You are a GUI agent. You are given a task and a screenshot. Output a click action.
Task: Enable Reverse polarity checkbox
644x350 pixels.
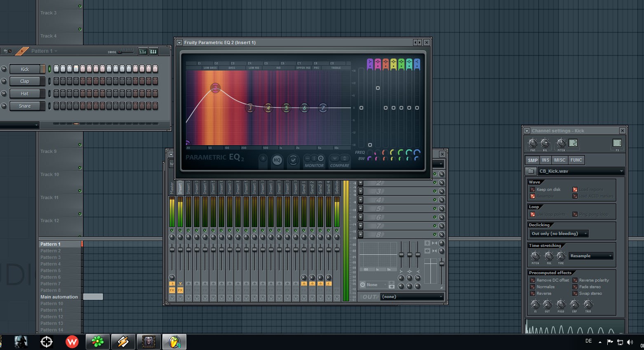point(575,280)
